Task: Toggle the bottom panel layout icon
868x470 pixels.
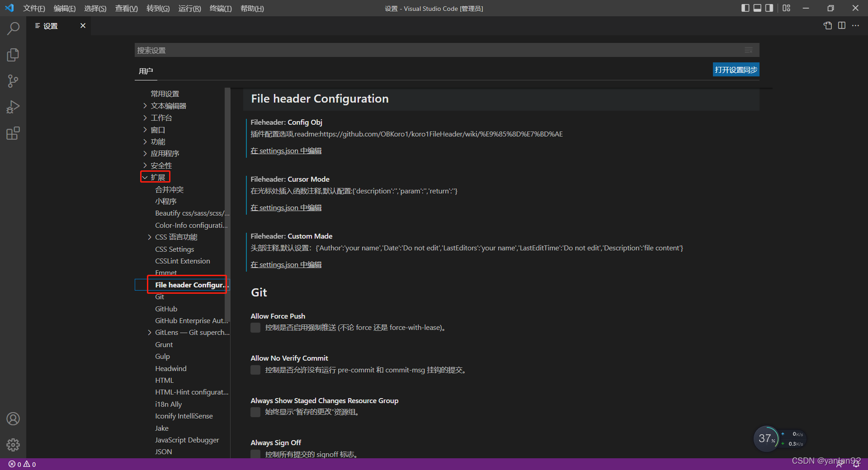Action: click(757, 8)
